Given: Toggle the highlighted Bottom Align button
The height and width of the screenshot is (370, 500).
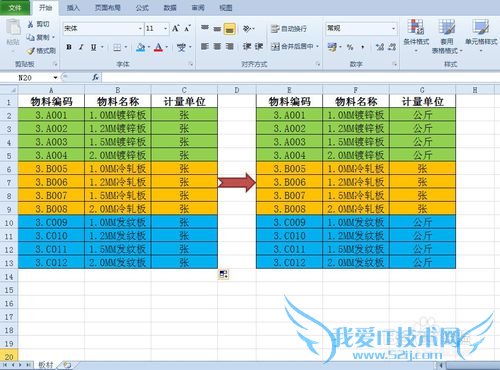Looking at the screenshot, I should pyautogui.click(x=230, y=29).
